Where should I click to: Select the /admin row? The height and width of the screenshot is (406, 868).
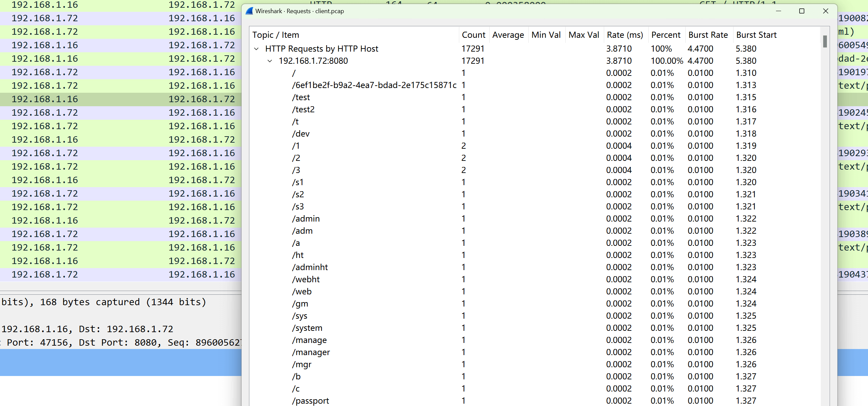(x=536, y=219)
